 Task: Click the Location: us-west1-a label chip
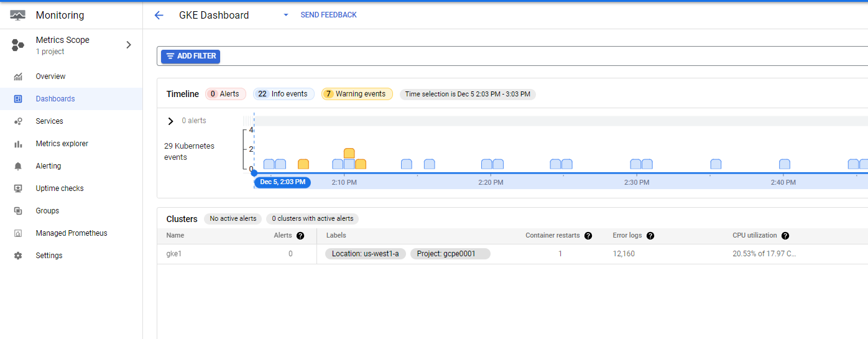pos(366,254)
